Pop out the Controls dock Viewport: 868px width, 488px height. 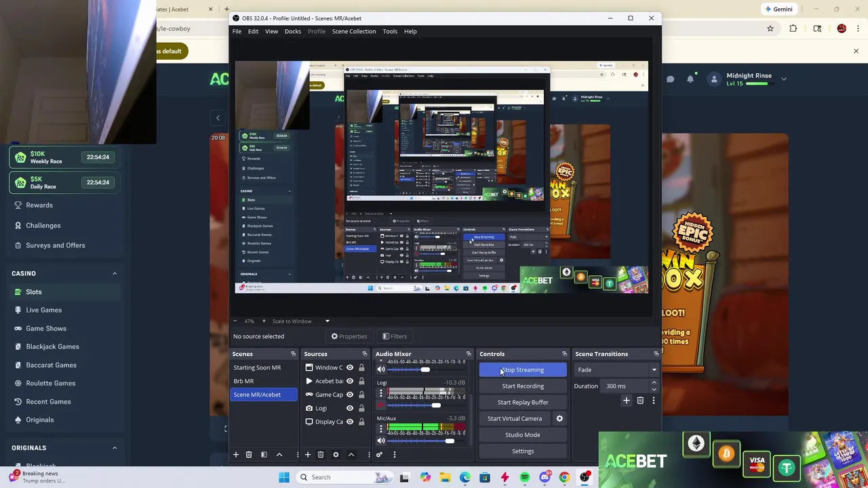[x=564, y=354]
